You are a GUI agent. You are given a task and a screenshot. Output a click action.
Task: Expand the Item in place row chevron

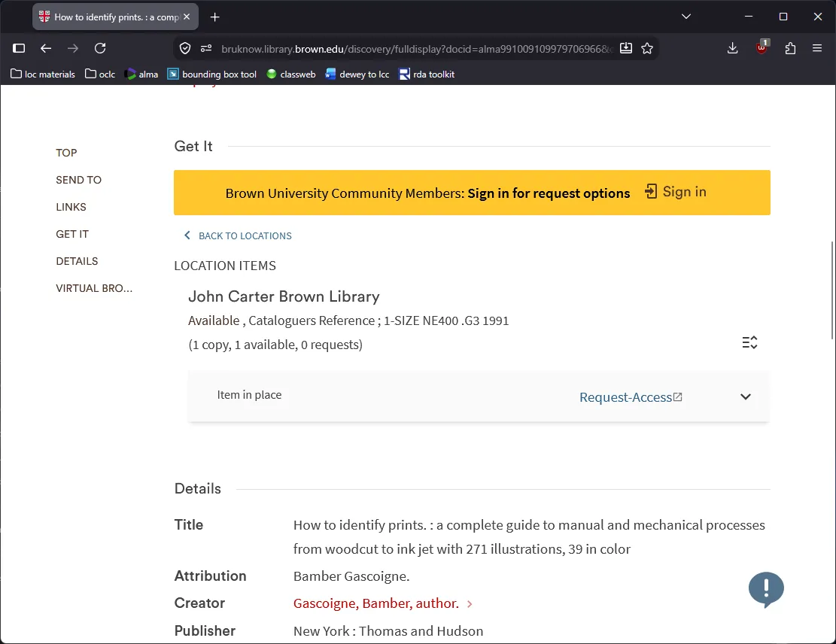[746, 396]
